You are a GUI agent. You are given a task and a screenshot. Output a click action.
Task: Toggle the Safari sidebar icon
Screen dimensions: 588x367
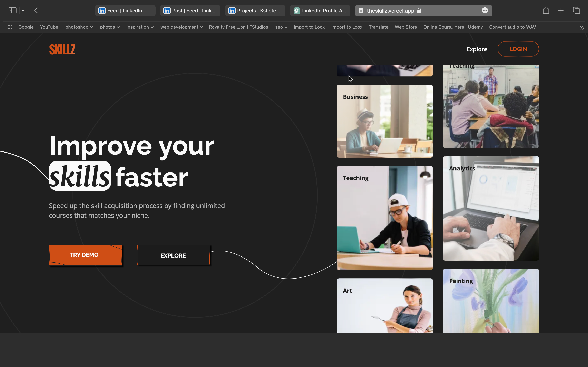[x=12, y=10]
